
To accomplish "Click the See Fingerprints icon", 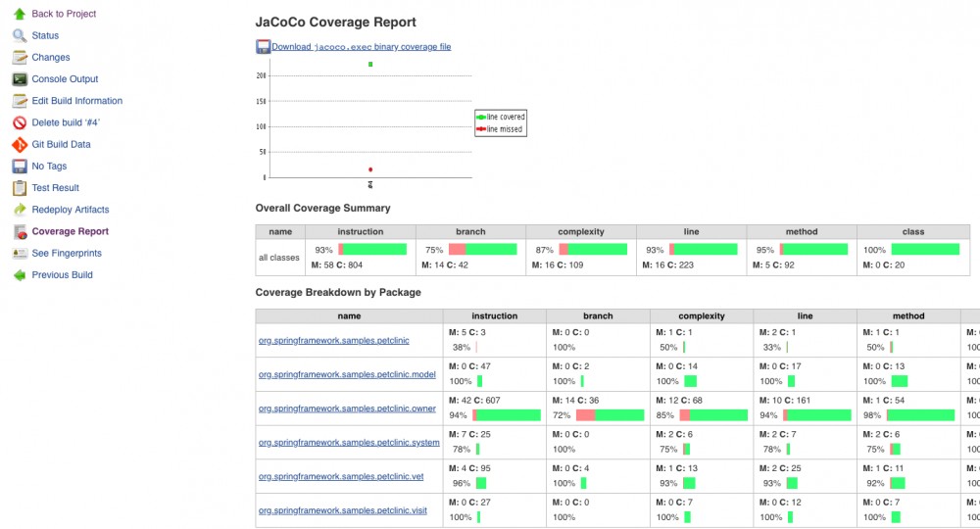I will point(20,253).
